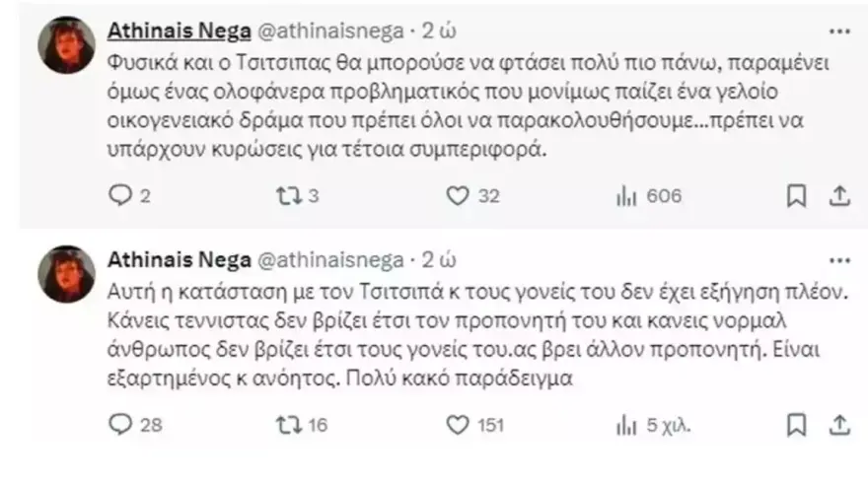Viewport: 868px width, 482px height.
Task: Open profile avatar on second tweet
Action: click(66, 274)
